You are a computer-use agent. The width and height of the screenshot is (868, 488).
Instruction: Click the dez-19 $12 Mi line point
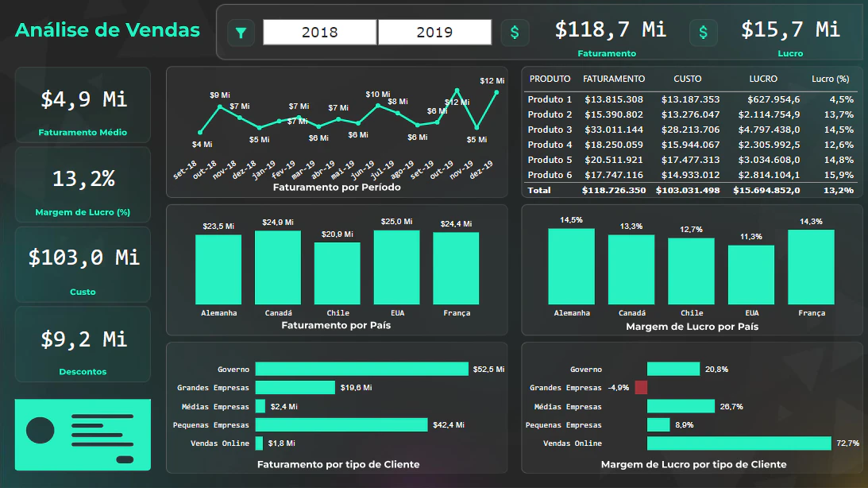496,92
